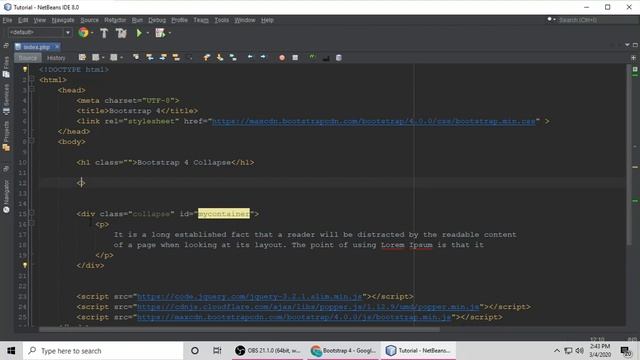Image resolution: width=640 pixels, height=360 pixels.
Task: Expand Debug Project dropdown arrow
Action: point(169,33)
